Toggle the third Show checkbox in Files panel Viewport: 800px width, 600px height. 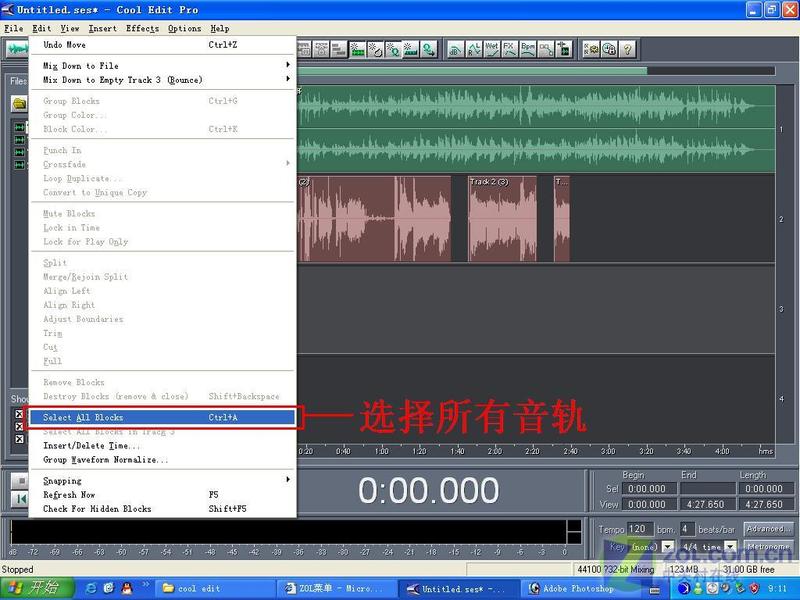[x=19, y=439]
